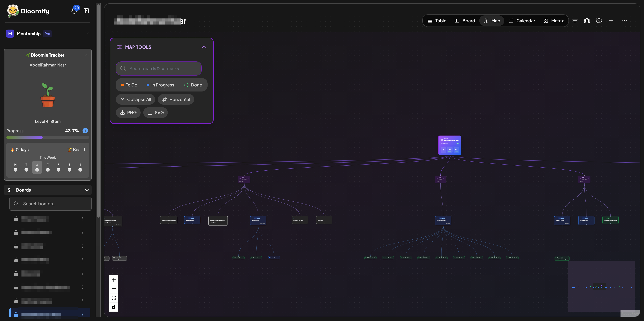Screen dimensions: 644x321
Task: Click the plus icon in top toolbar
Action: [x=611, y=21]
